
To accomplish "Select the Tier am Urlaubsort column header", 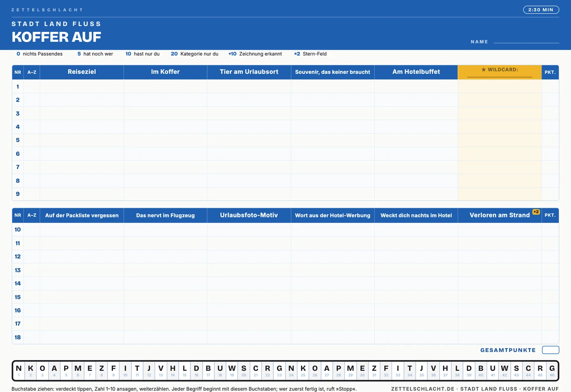I will (x=249, y=72).
